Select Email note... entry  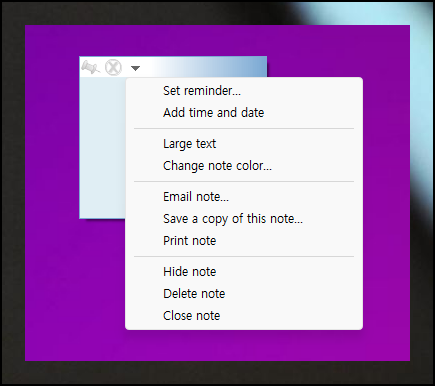244,197
